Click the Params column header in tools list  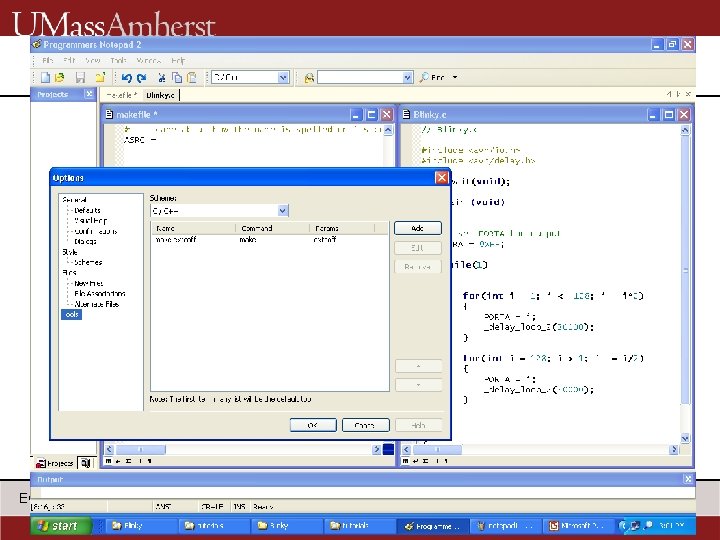[x=342, y=228]
